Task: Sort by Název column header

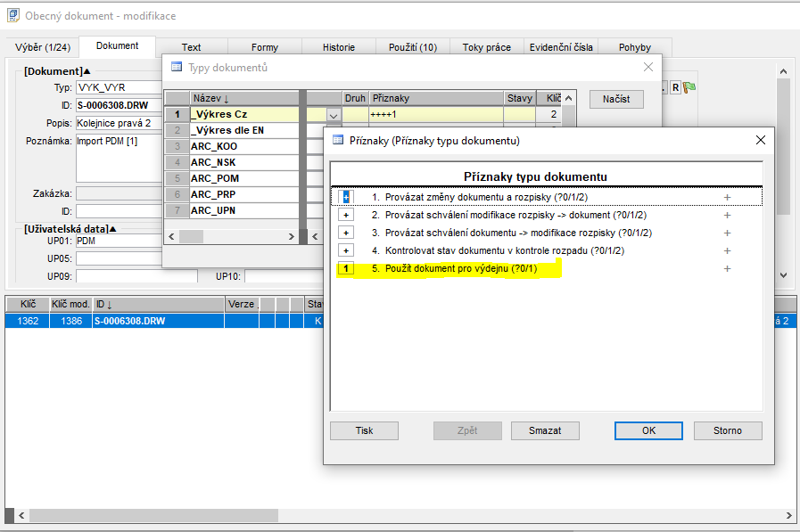Action: coord(243,98)
